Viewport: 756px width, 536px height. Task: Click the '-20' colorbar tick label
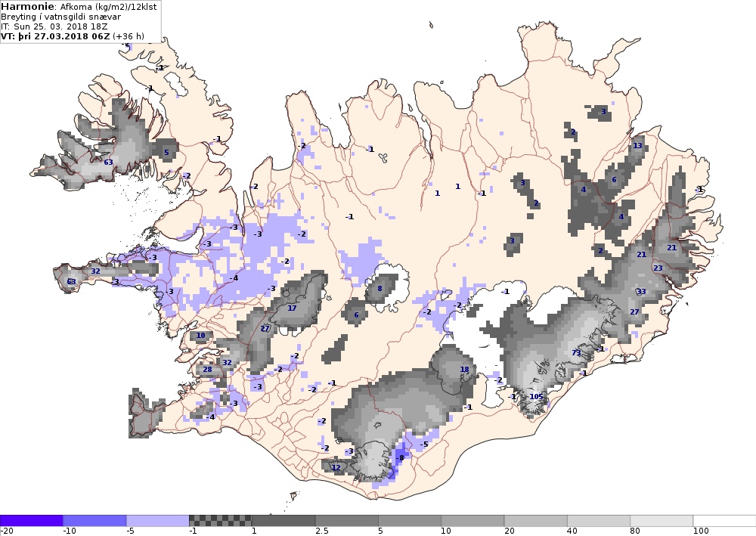coord(6,531)
